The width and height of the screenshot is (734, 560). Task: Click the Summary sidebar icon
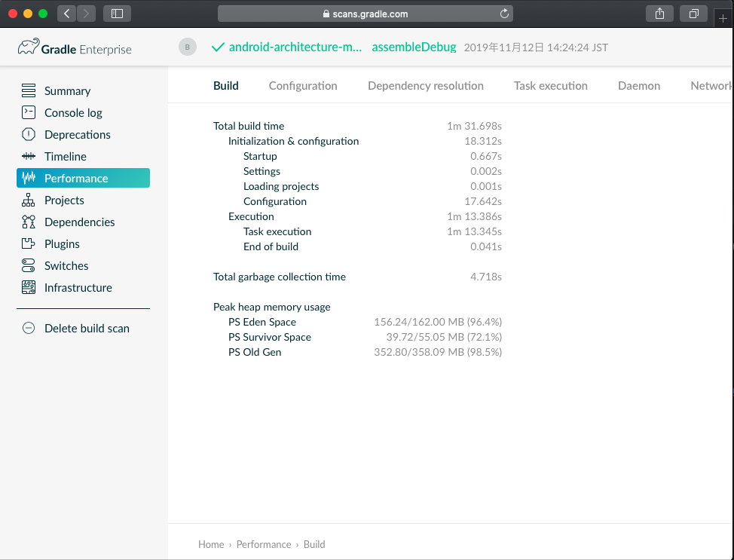click(29, 90)
